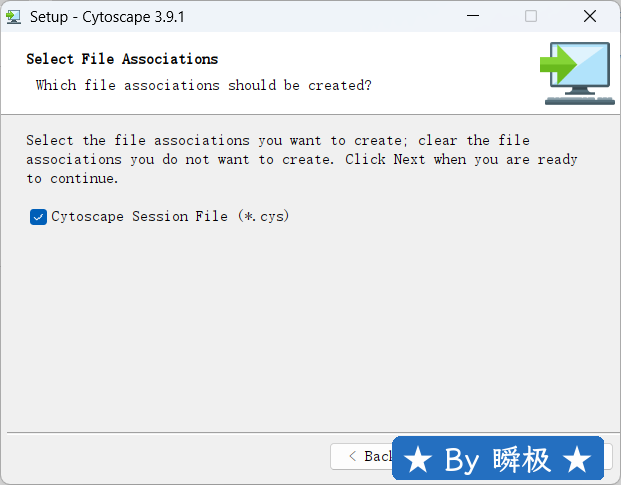The image size is (621, 485).
Task: Click the right star in the watermark banner
Action: tap(577, 460)
